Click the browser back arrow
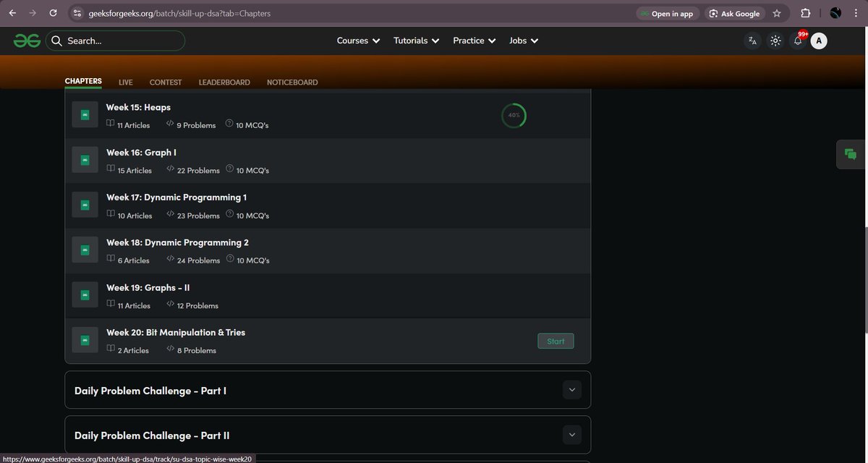The width and height of the screenshot is (868, 463). click(12, 13)
